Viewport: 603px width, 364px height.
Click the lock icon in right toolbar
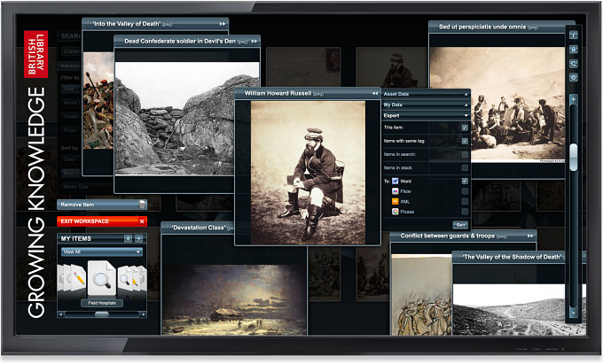573,49
